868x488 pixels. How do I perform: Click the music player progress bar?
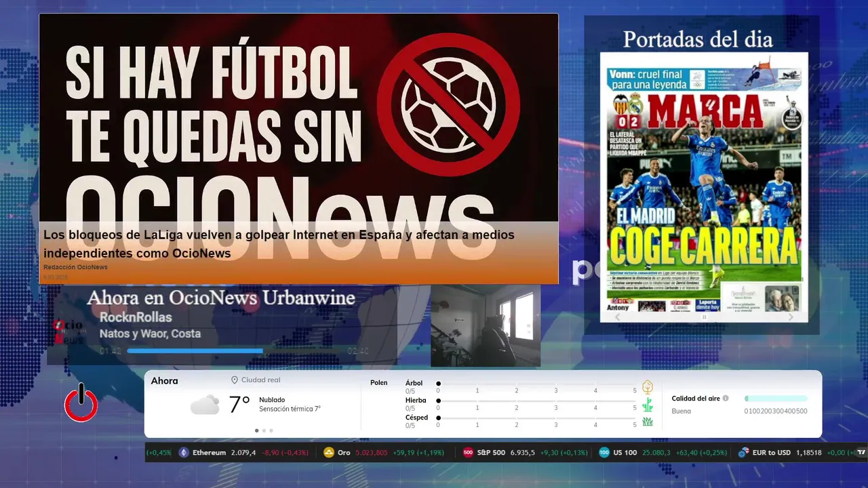(x=235, y=351)
